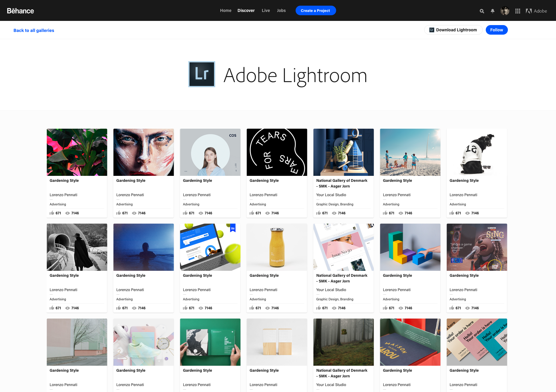The width and height of the screenshot is (556, 392).
Task: Click eye icon on beach rocket card
Action: tap(401, 213)
